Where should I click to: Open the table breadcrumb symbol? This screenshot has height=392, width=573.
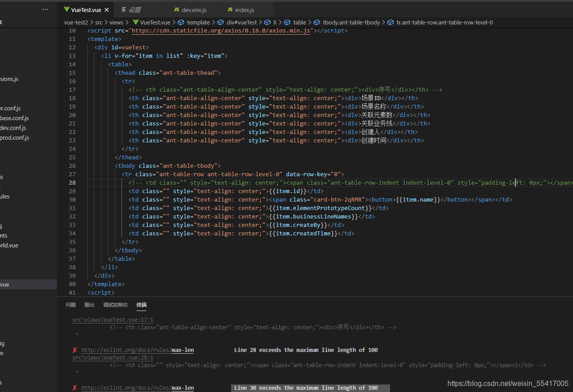click(295, 22)
